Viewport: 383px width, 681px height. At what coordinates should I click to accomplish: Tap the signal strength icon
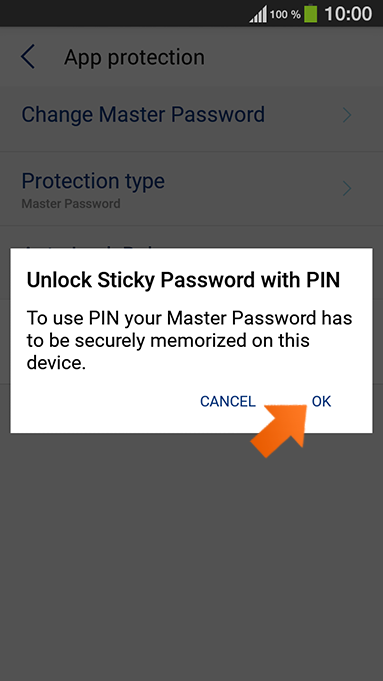pos(258,15)
